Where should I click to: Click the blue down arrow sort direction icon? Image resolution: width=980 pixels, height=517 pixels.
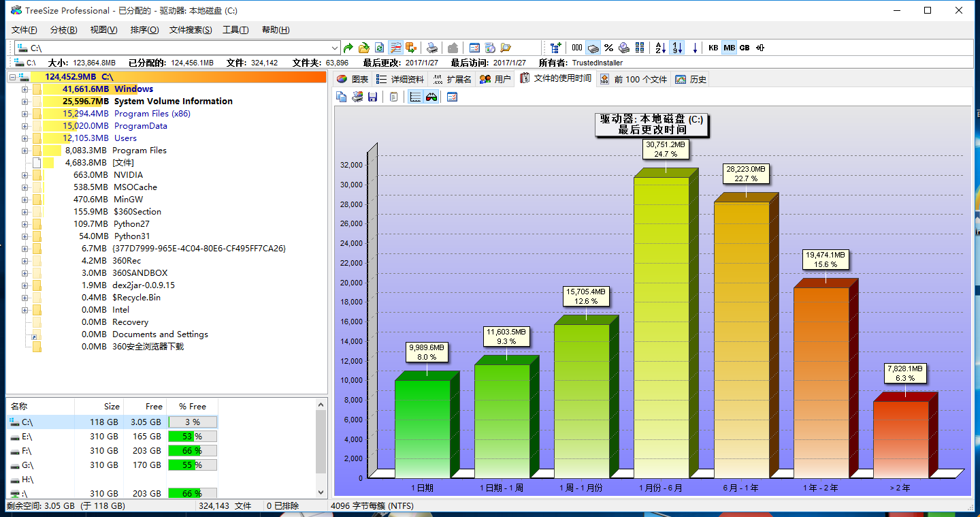click(x=695, y=48)
